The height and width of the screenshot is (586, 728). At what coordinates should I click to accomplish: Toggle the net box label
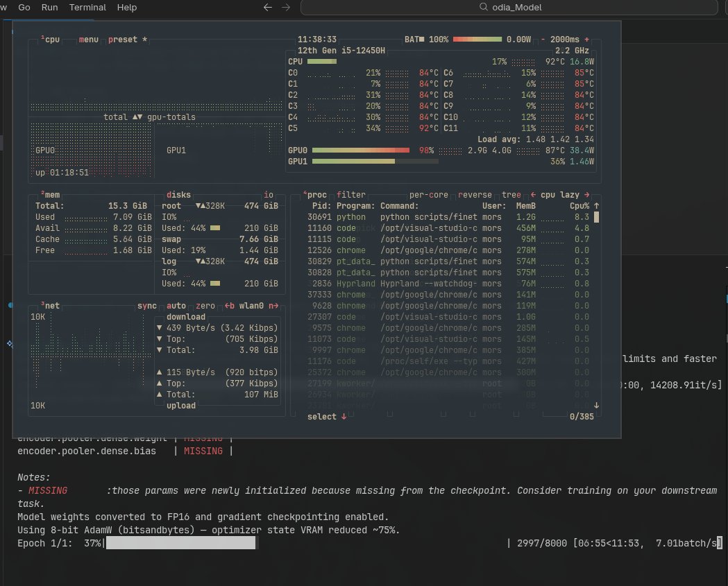(x=50, y=306)
